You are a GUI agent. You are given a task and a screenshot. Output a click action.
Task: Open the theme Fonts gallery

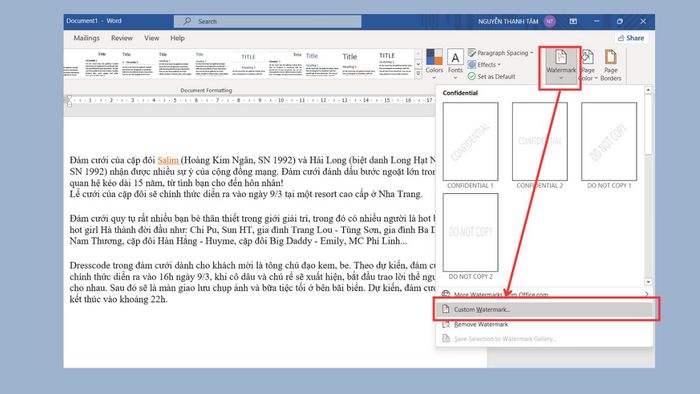pyautogui.click(x=455, y=65)
